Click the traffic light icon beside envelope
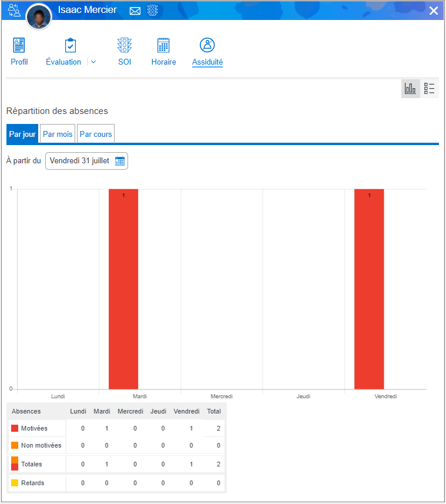Viewport: 446px width, 504px height. (153, 11)
